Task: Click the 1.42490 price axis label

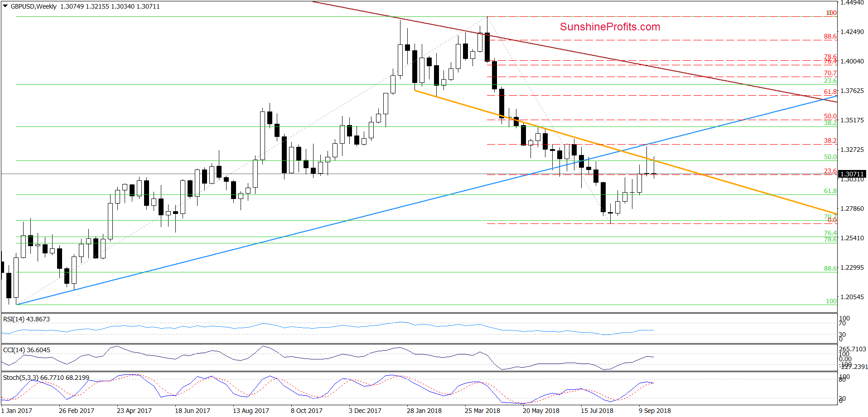Action: [852, 32]
